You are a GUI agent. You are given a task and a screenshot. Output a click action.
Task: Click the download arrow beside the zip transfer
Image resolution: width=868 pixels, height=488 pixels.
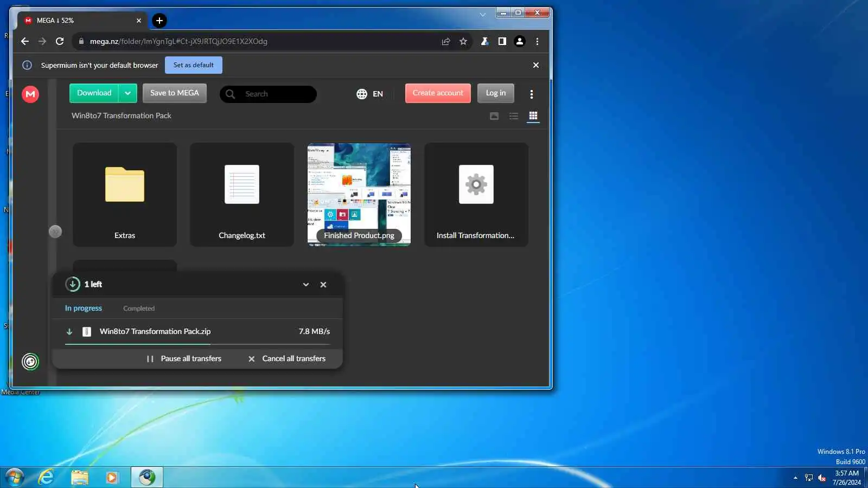click(x=69, y=332)
